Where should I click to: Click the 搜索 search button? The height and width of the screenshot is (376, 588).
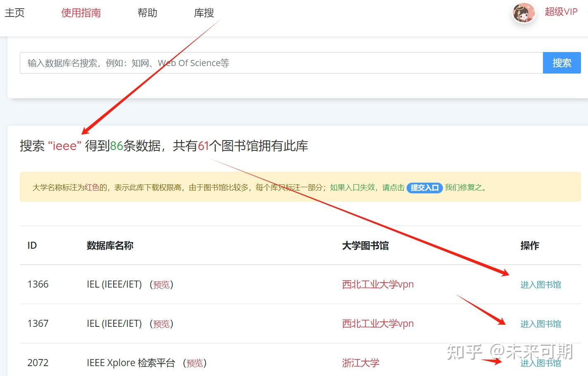tap(562, 63)
